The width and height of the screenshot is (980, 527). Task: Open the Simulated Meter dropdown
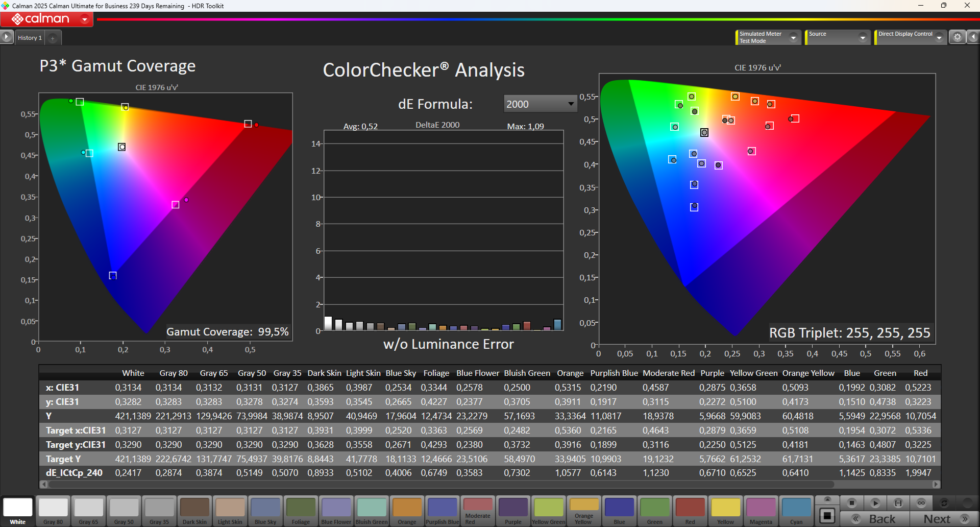click(x=768, y=37)
